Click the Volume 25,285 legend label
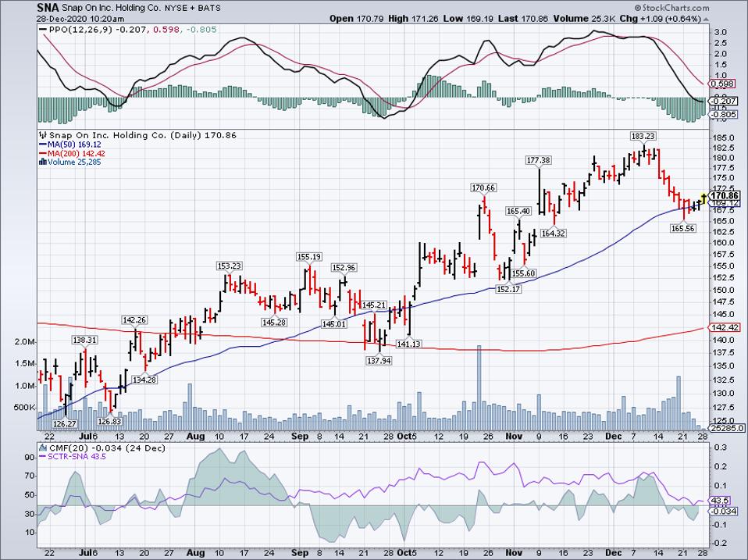The image size is (748, 560). coord(74,162)
